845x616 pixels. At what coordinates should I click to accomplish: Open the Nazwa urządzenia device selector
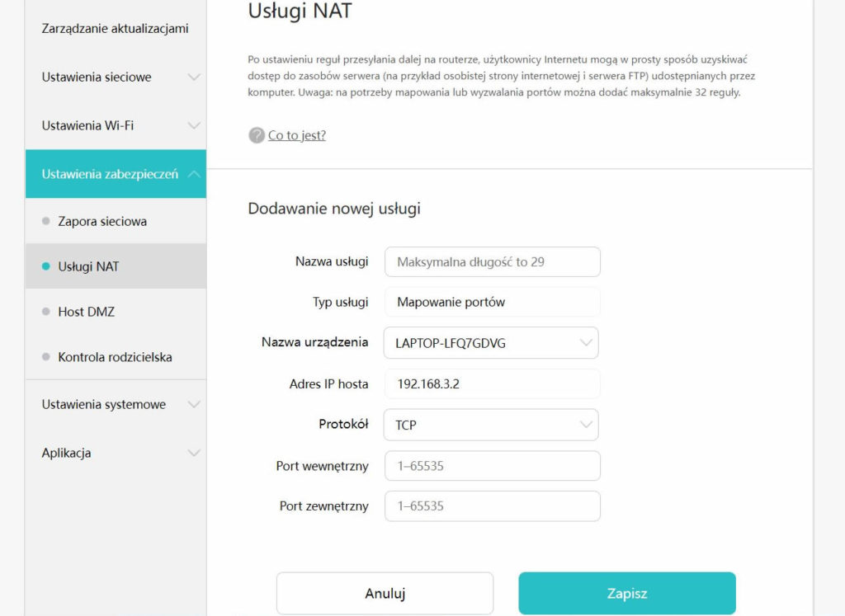[491, 343]
